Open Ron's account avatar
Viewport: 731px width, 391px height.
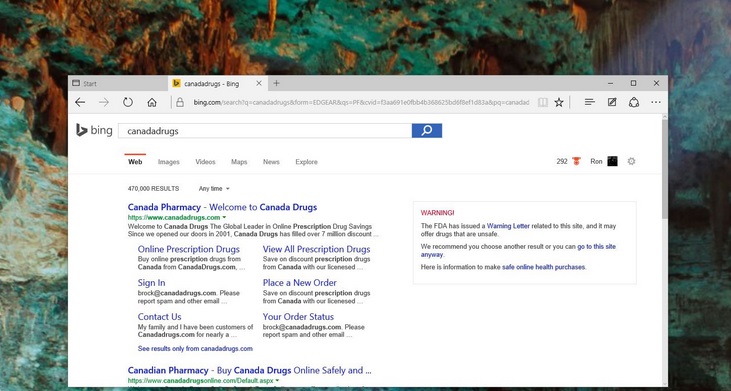pos(612,161)
